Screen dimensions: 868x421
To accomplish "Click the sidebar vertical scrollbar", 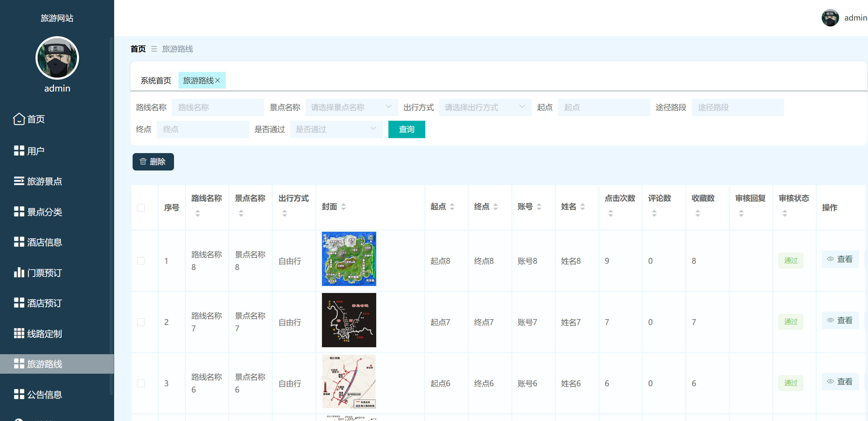I will (x=111, y=216).
